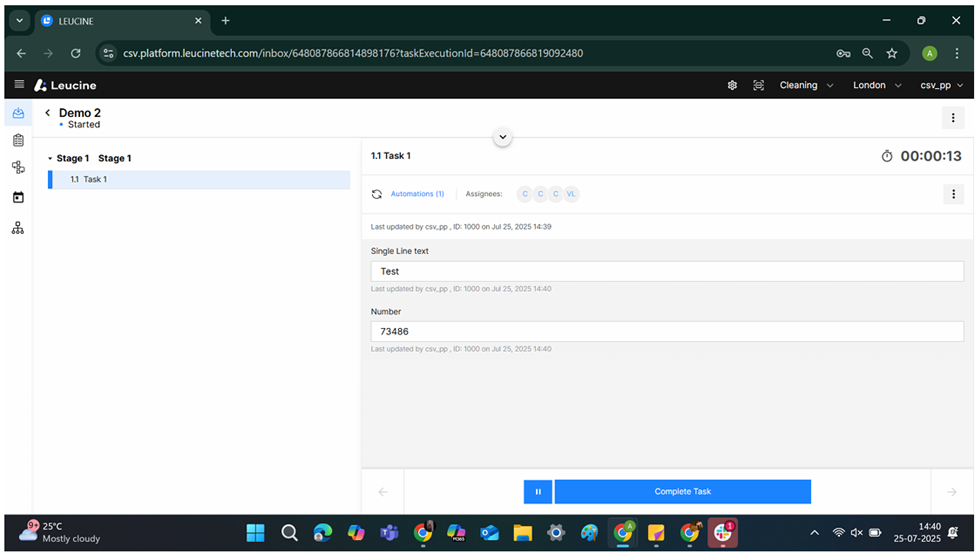Go back using arrow beside Demo 2
This screenshot has height=554, width=975.
click(47, 113)
